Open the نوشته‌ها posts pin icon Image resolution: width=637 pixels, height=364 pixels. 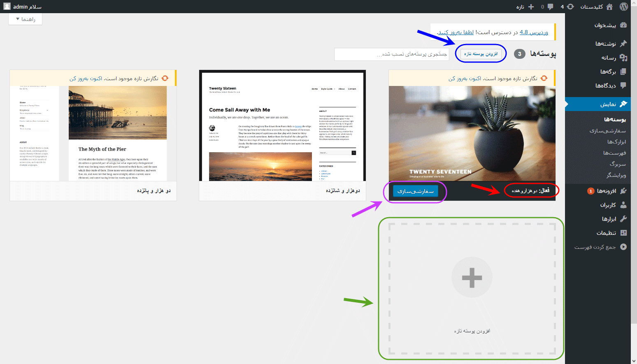tap(623, 43)
